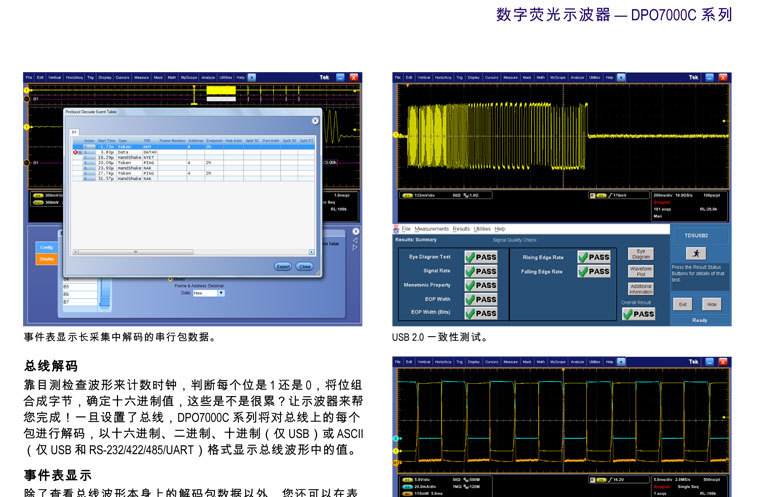
Task: Select the Handshake NYET row in the event table
Action: (194, 158)
